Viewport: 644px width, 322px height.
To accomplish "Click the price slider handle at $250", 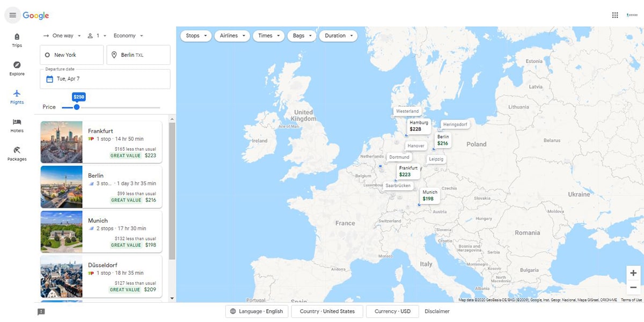I will tap(77, 107).
